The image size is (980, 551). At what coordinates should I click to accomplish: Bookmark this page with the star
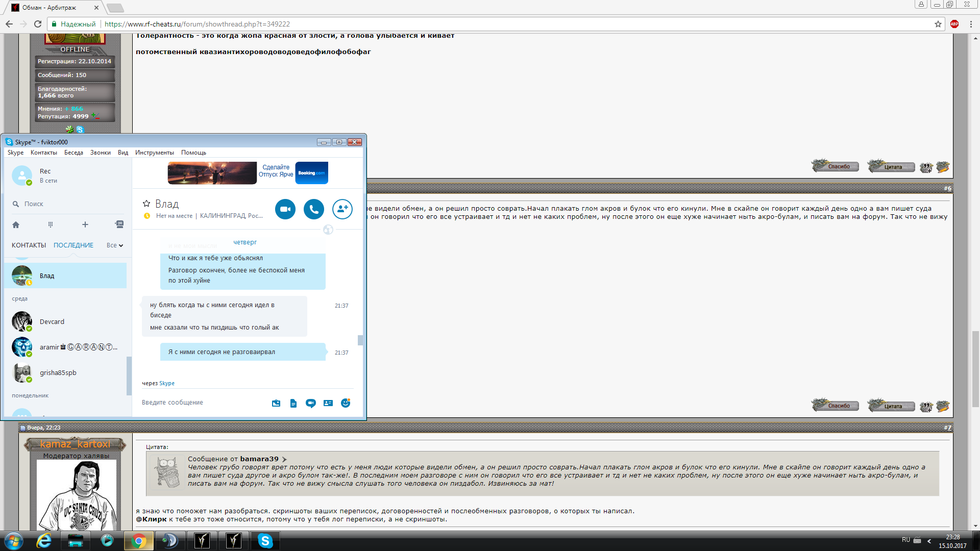[x=938, y=24]
